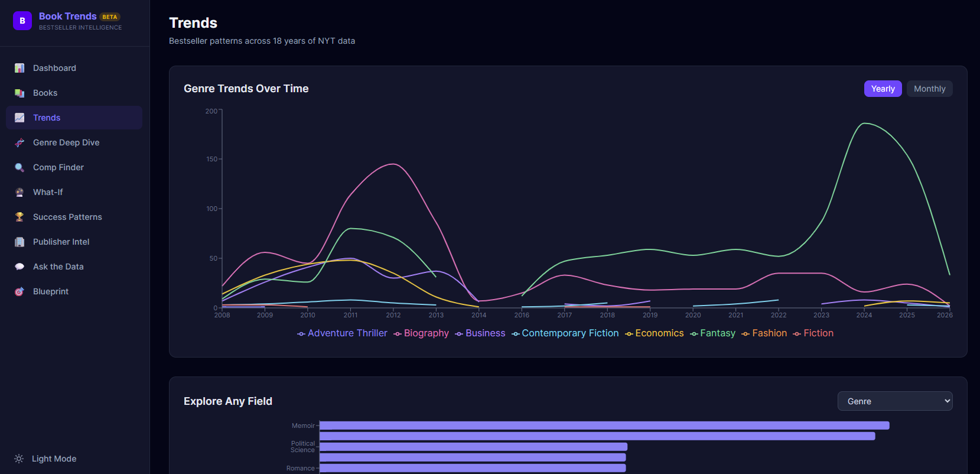Click the Light Mode sun icon
Screen dimensions: 980x474
(x=19, y=459)
